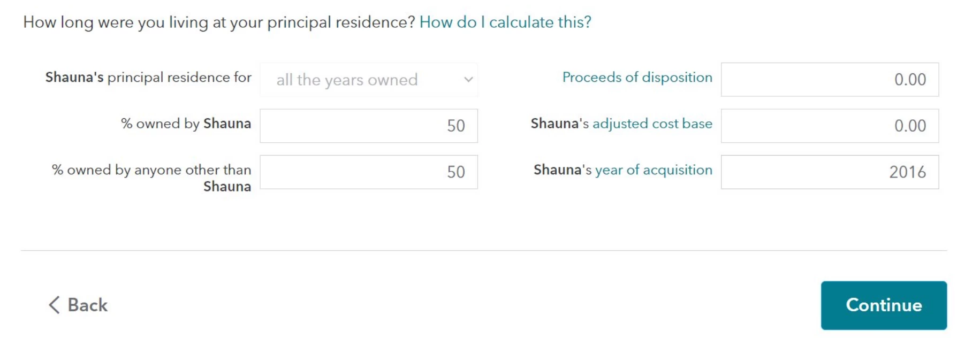Click the adjusted cost base amount field

pos(829,126)
